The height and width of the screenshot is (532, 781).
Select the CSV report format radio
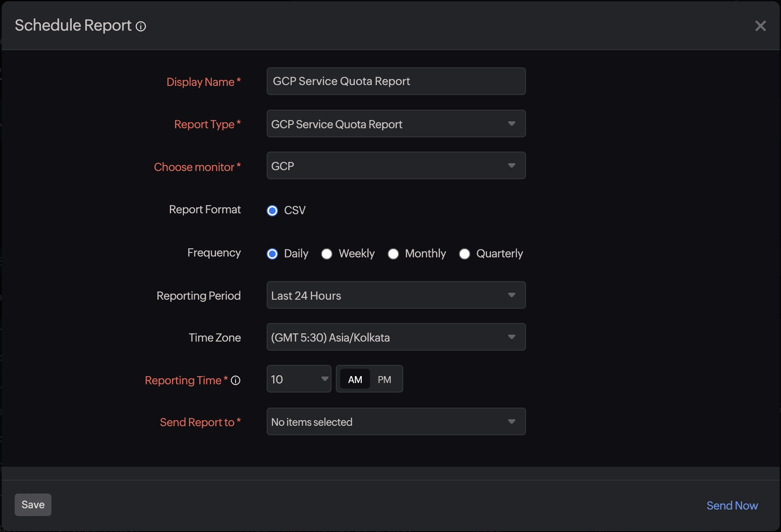272,211
